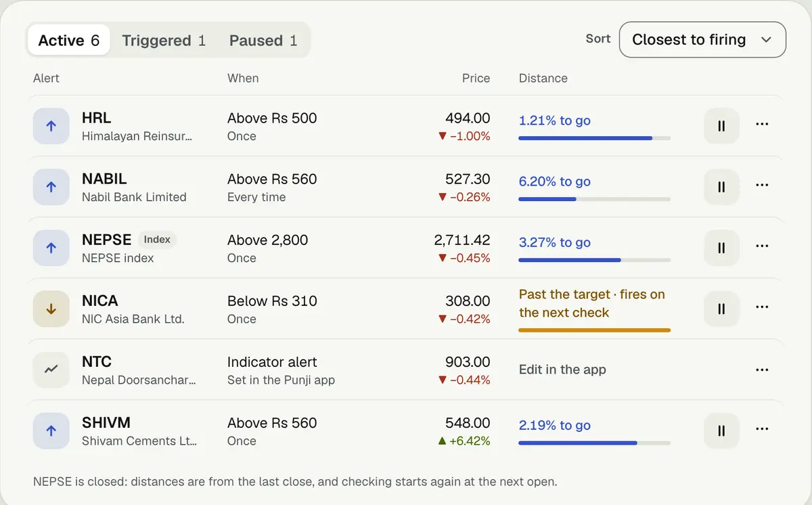Screen dimensions: 812x505
Task: Pause the NICA alert
Action: pyautogui.click(x=721, y=309)
